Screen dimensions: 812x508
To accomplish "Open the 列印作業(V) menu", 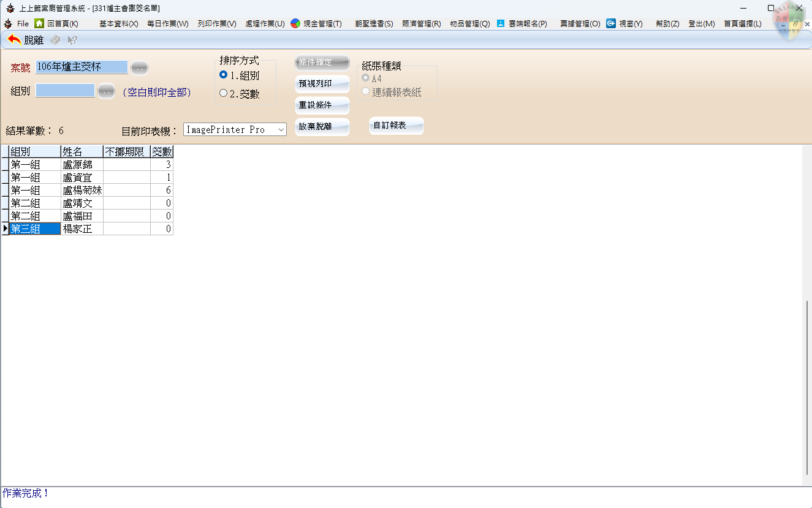I will 216,24.
